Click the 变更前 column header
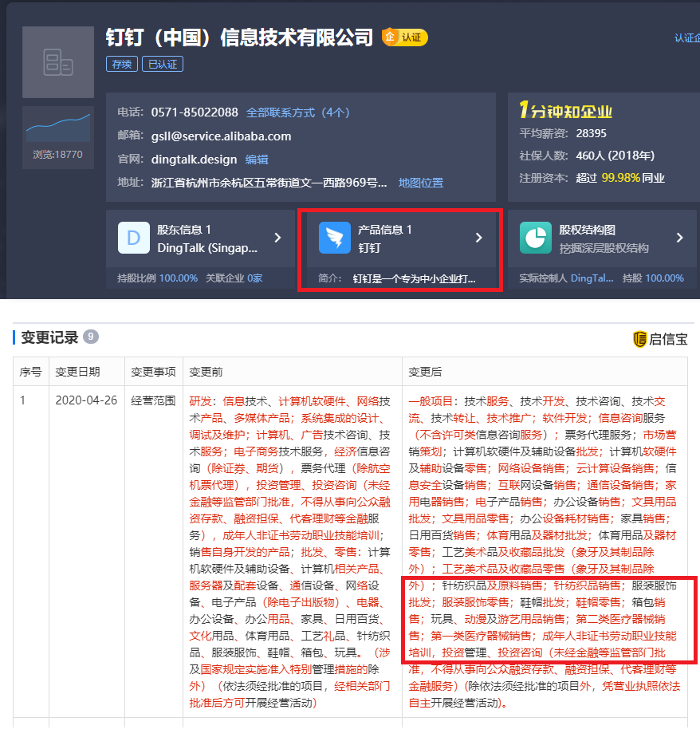 coord(206,372)
